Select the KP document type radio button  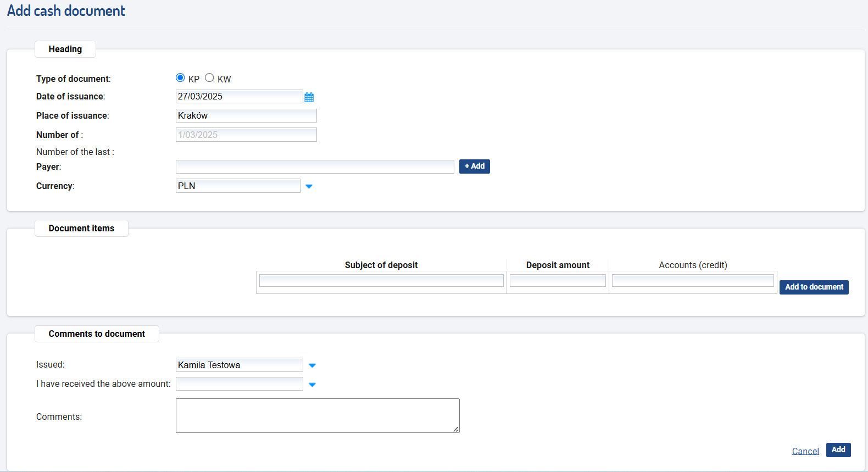(180, 78)
